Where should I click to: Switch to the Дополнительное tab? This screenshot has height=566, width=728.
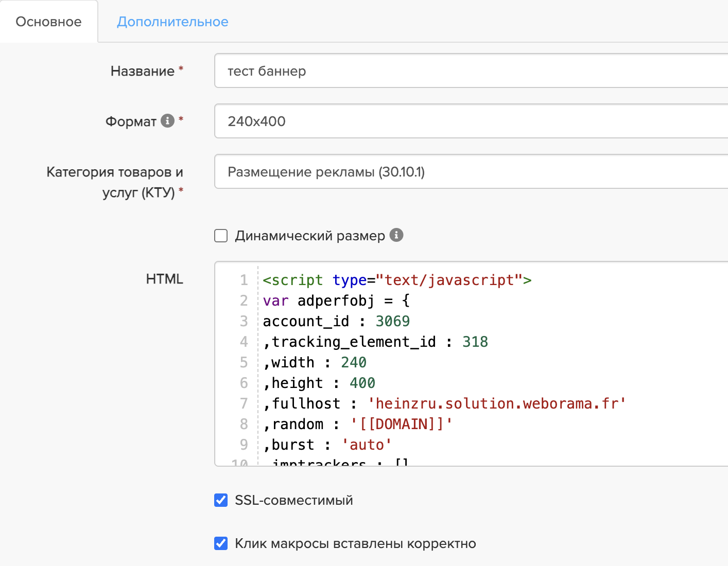tap(172, 22)
